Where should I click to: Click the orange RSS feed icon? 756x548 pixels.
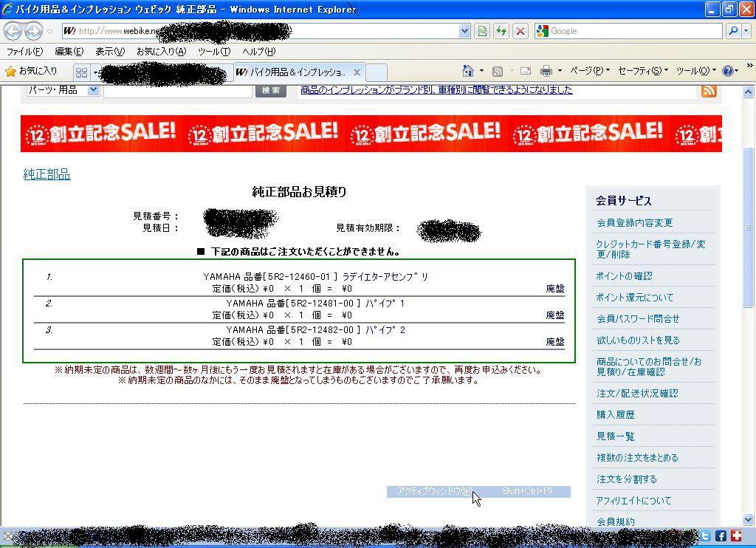coord(708,90)
